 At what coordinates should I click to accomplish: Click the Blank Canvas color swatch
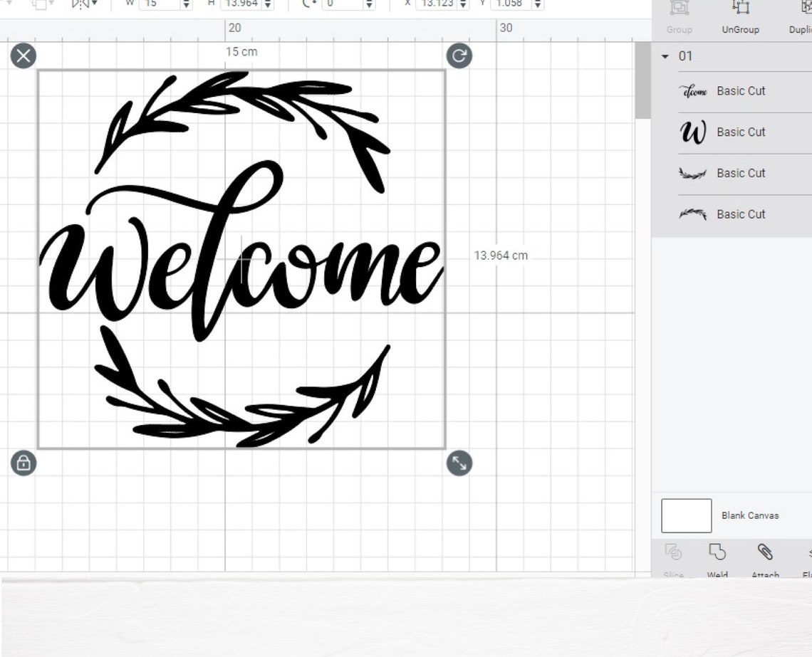(x=685, y=515)
